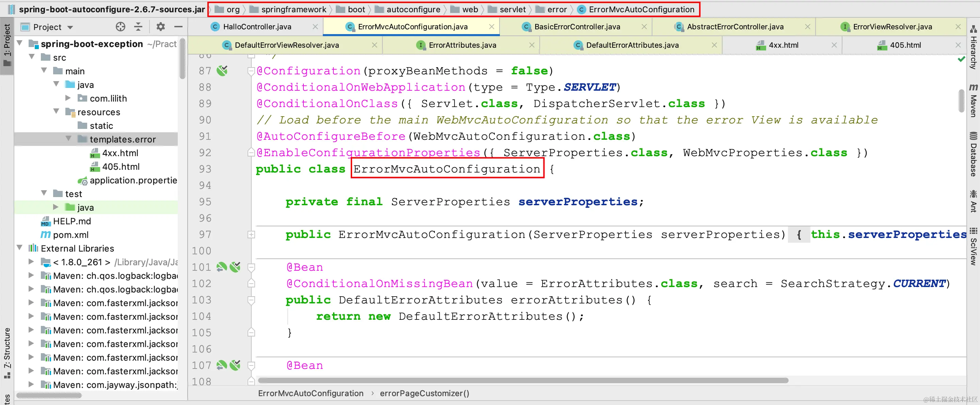Click the navigate-to-bean gutter icon on line 101
This screenshot has width=980, height=405.
[x=221, y=267]
